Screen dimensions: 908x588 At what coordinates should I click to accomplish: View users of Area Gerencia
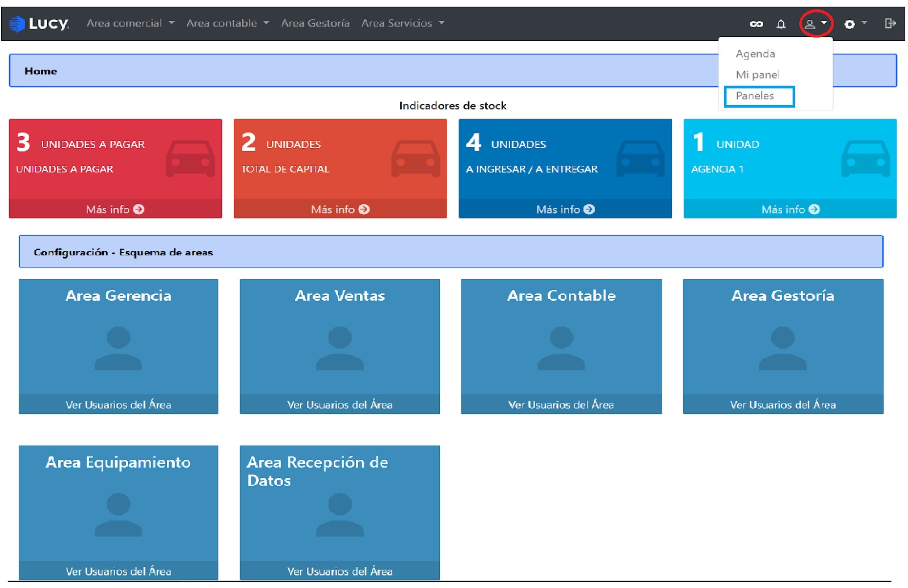click(x=118, y=405)
